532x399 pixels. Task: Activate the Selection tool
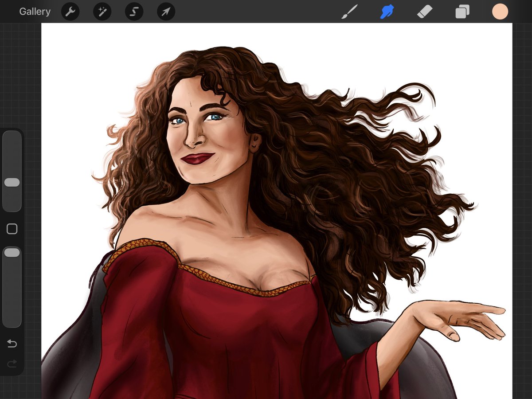coord(134,12)
